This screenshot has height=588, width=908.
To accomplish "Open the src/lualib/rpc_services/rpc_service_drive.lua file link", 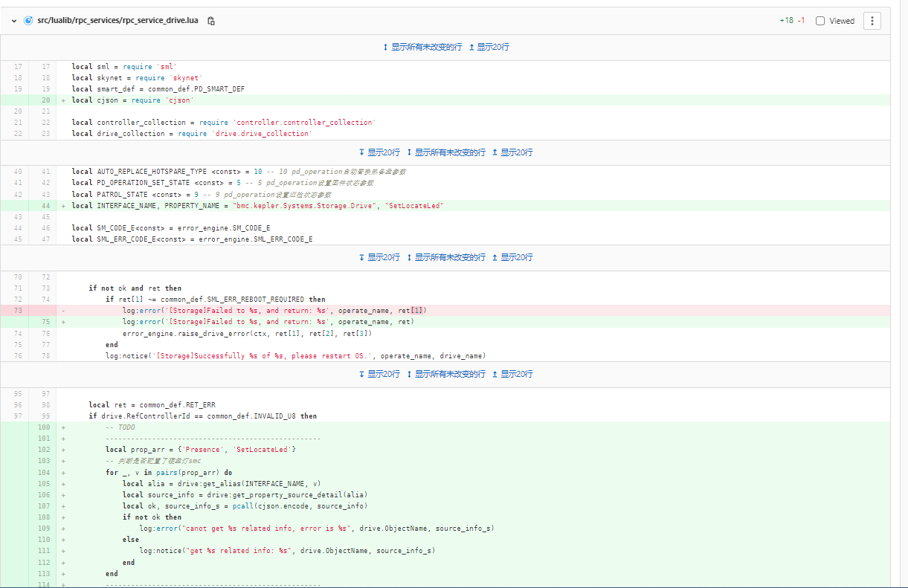I will click(117, 21).
